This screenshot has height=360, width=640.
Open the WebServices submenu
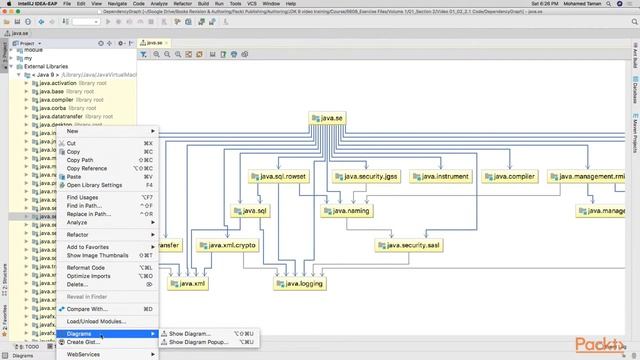click(x=107, y=354)
